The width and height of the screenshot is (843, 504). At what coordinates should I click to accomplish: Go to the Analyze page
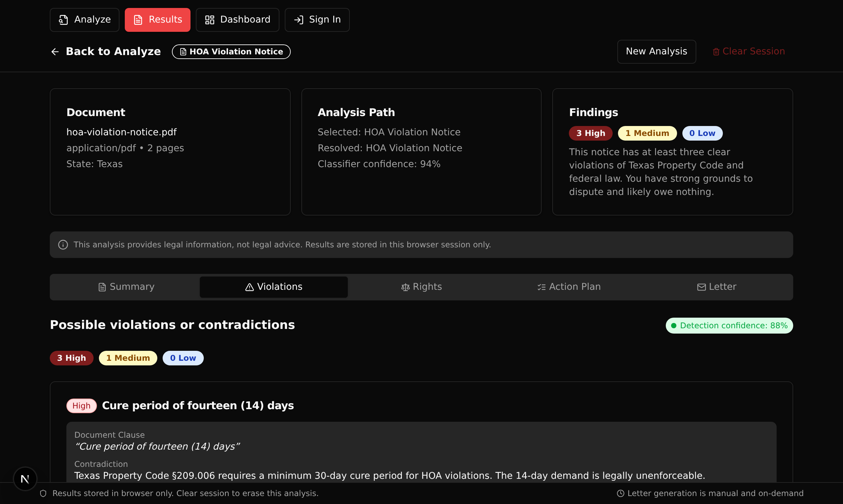(85, 20)
